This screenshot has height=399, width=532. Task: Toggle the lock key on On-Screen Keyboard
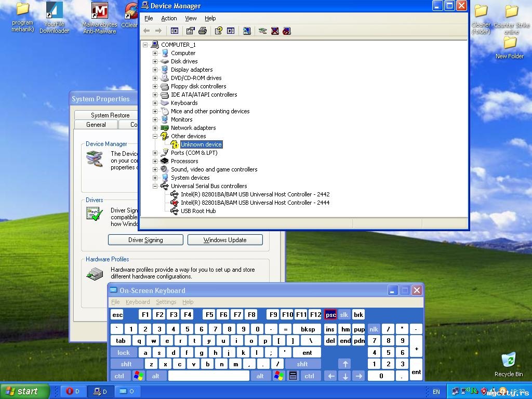click(124, 353)
